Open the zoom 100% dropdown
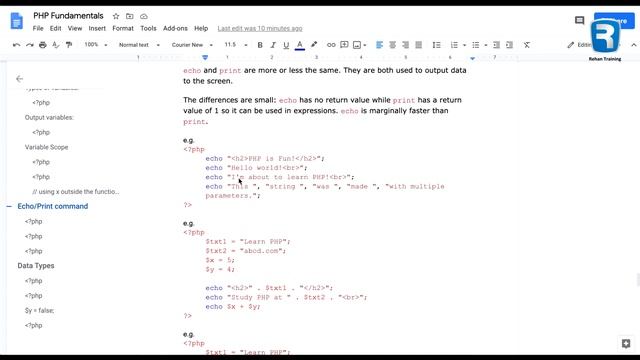 96,44
